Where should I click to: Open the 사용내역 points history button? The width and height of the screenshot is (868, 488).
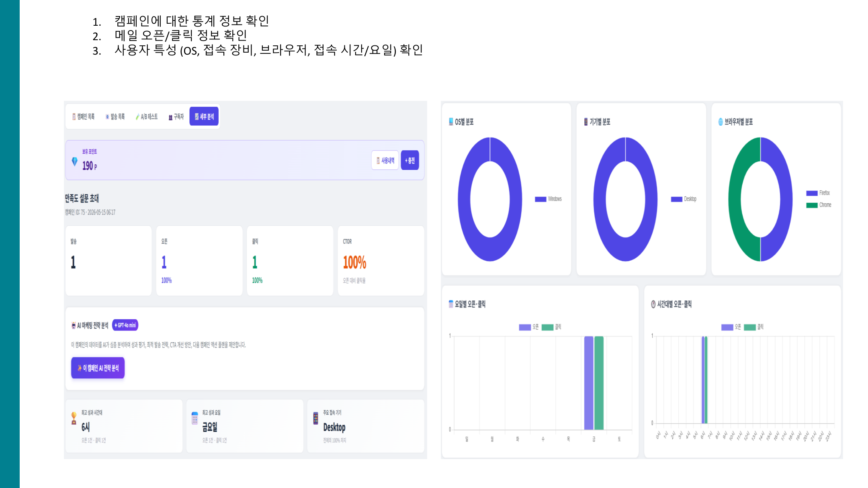[x=385, y=160]
